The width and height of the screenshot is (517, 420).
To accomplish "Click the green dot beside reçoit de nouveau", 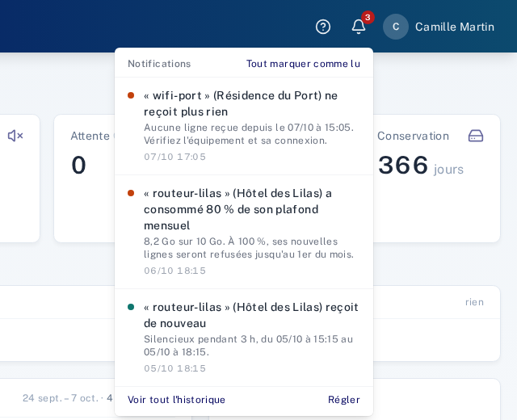I will click(x=131, y=307).
